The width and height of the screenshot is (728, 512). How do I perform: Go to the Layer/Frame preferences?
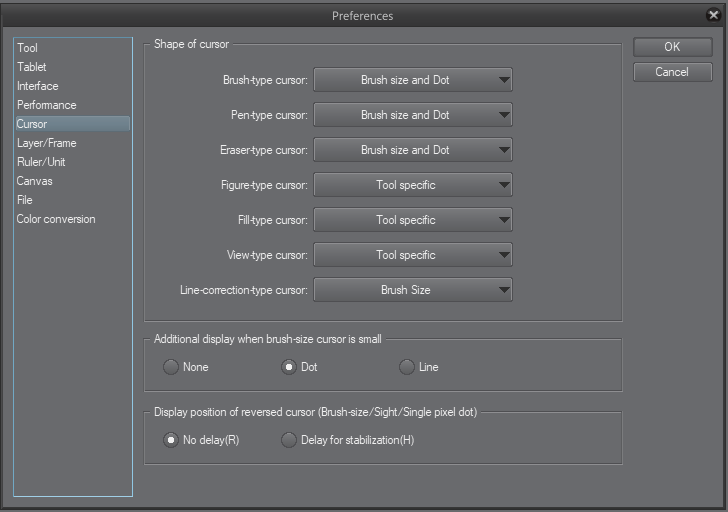pyautogui.click(x=46, y=143)
